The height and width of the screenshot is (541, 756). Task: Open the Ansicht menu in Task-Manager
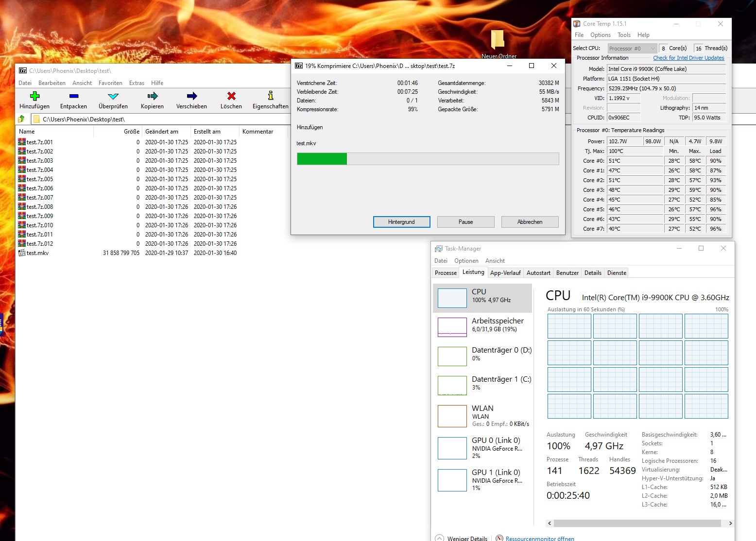pyautogui.click(x=495, y=261)
